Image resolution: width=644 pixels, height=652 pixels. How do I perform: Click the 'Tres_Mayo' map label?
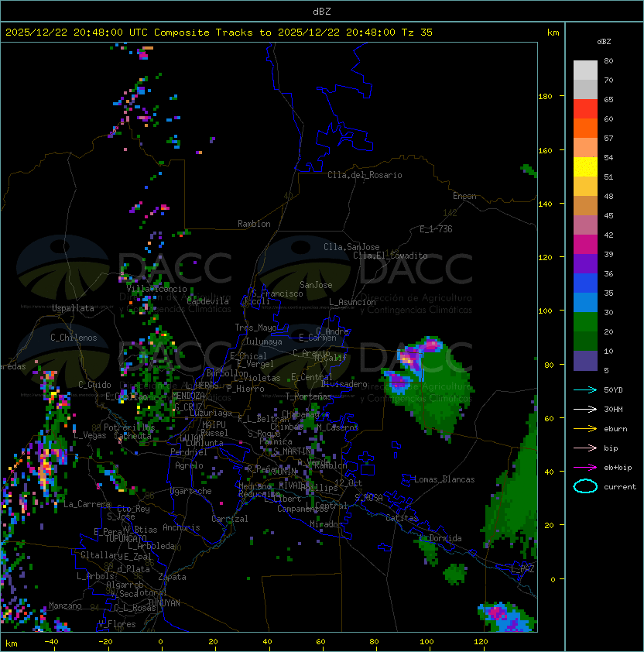pyautogui.click(x=255, y=328)
